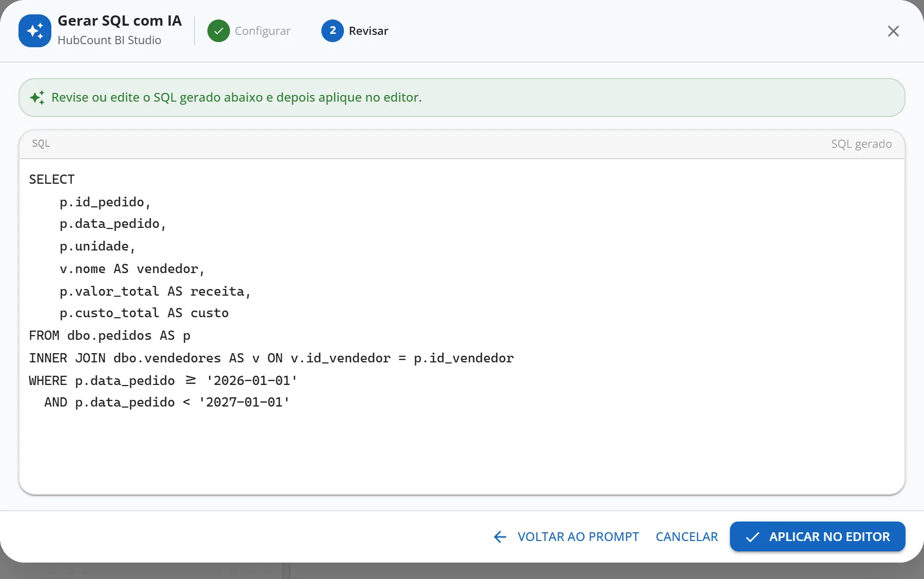This screenshot has height=579, width=924.
Task: Click the SELECT keyword line
Action: click(52, 179)
